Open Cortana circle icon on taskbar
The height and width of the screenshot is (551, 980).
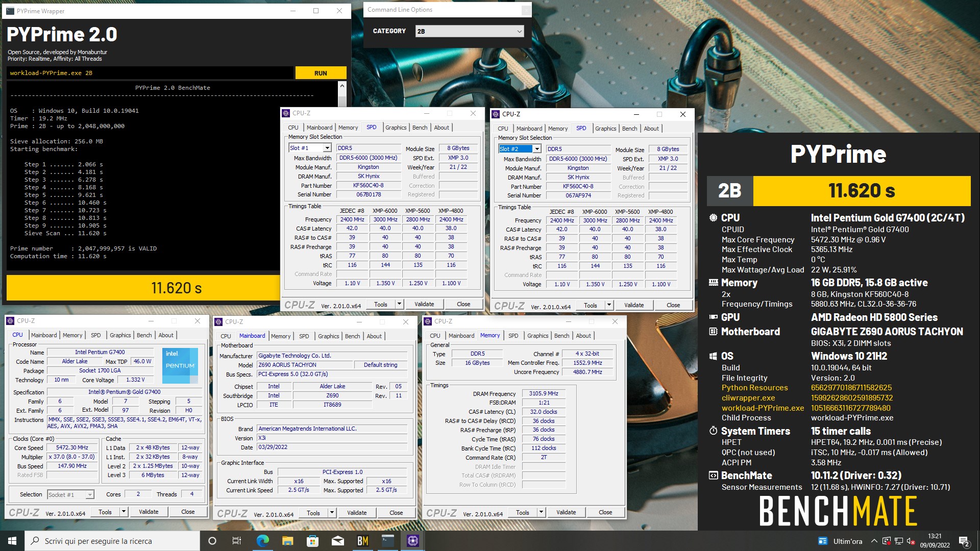(212, 541)
